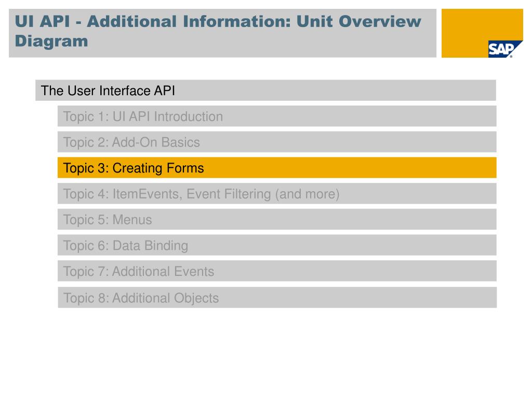This screenshot has width=532, height=399.
Task: Click the blank white area below Topic 8
Action: click(266, 353)
